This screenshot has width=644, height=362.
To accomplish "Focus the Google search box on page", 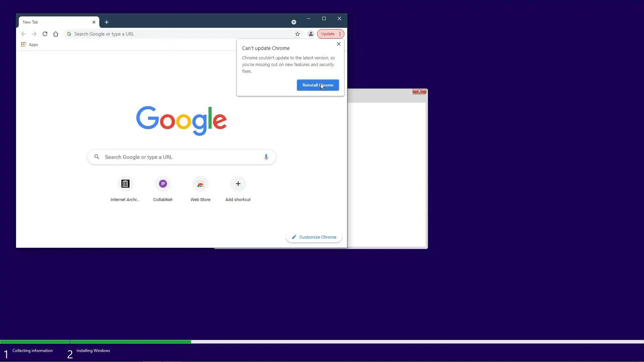I will point(181,157).
